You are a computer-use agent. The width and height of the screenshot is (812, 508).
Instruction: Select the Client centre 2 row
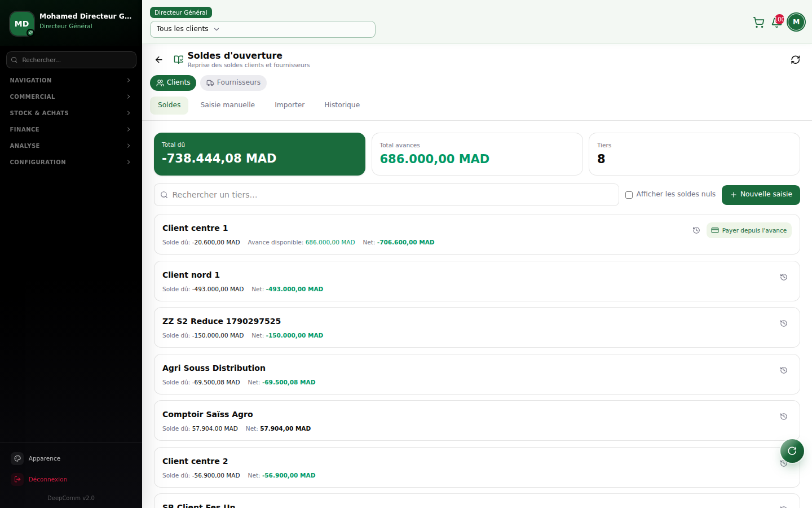tap(477, 467)
